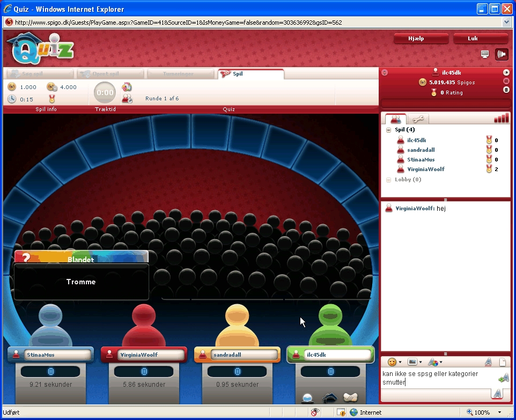The image size is (516, 420).
Task: Click the play arrow beside ilc45dk profile
Action: tap(506, 72)
